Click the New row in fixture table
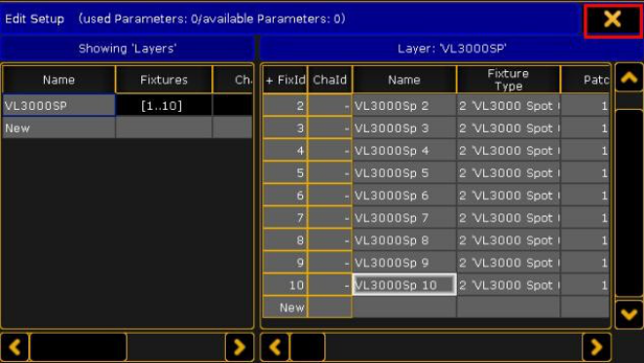This screenshot has width=644, height=363. 436,308
